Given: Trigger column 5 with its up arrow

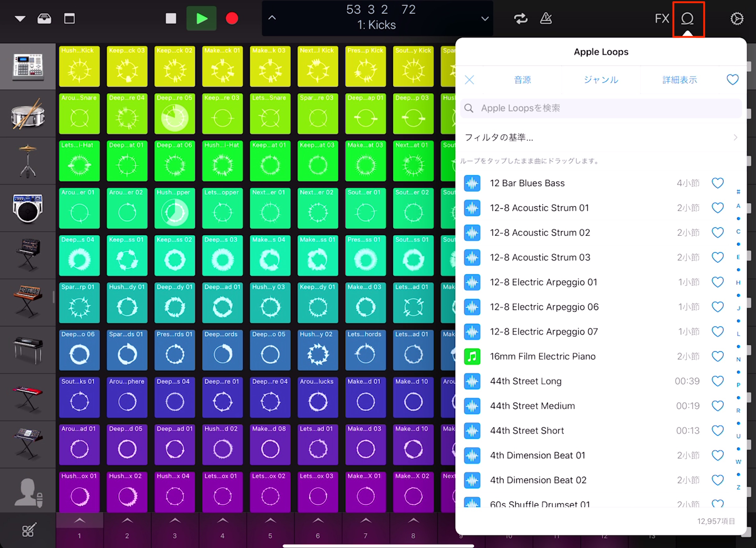Looking at the screenshot, I should [x=270, y=521].
